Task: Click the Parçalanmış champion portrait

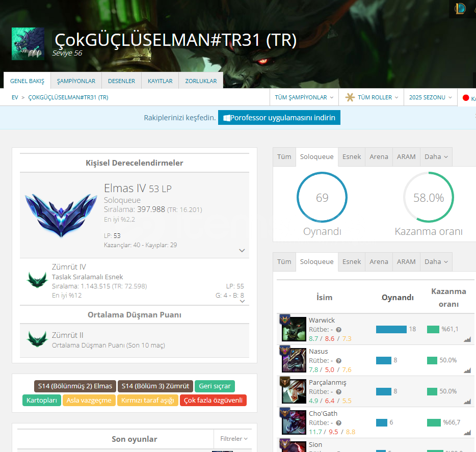Action: coord(294,391)
